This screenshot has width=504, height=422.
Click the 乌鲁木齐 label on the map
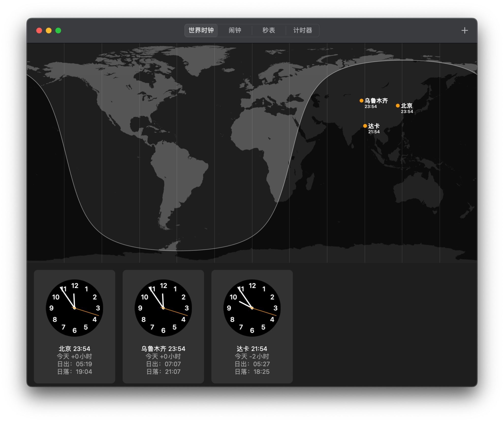click(x=376, y=101)
